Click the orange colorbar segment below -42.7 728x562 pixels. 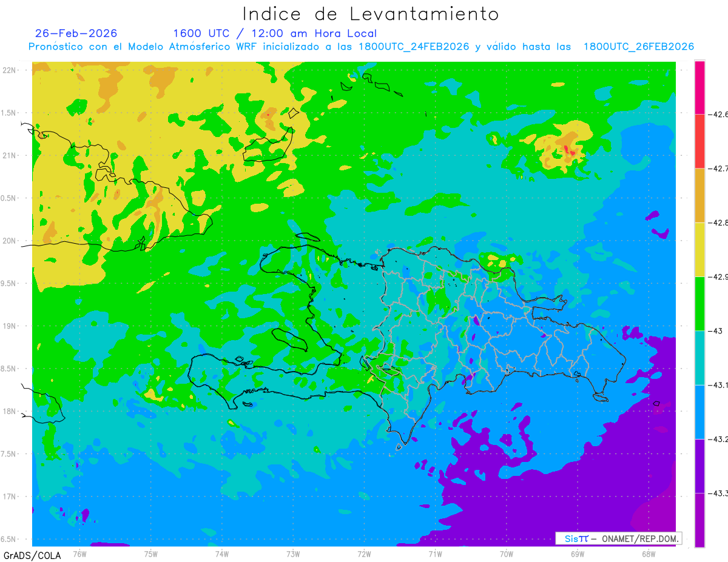(x=699, y=195)
